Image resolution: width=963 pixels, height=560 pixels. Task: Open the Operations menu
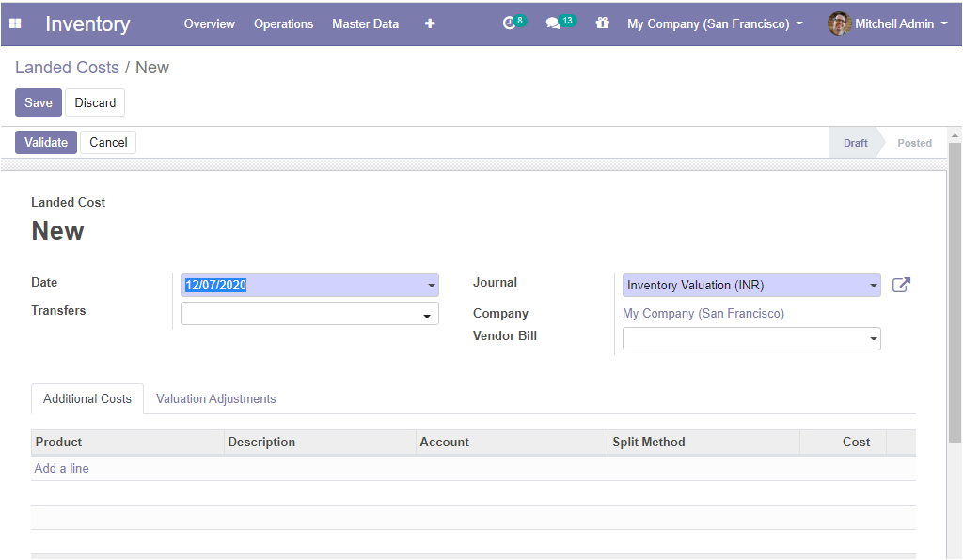coord(284,23)
